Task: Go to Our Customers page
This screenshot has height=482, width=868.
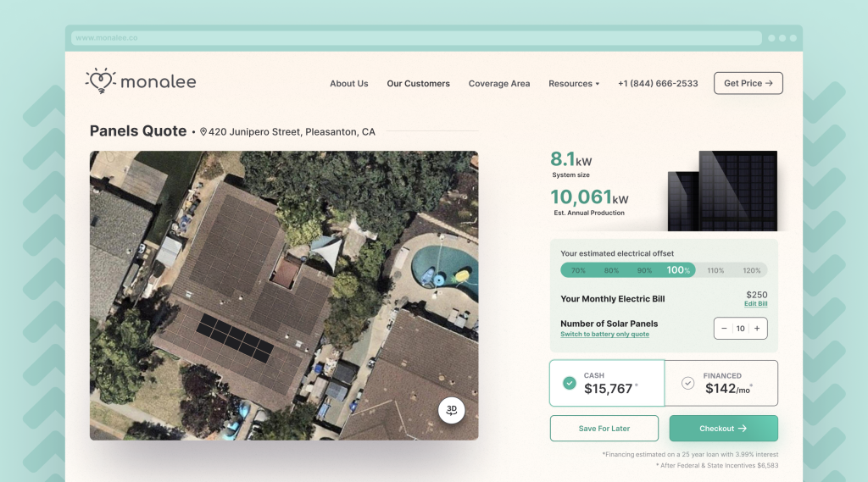Action: pyautogui.click(x=418, y=84)
